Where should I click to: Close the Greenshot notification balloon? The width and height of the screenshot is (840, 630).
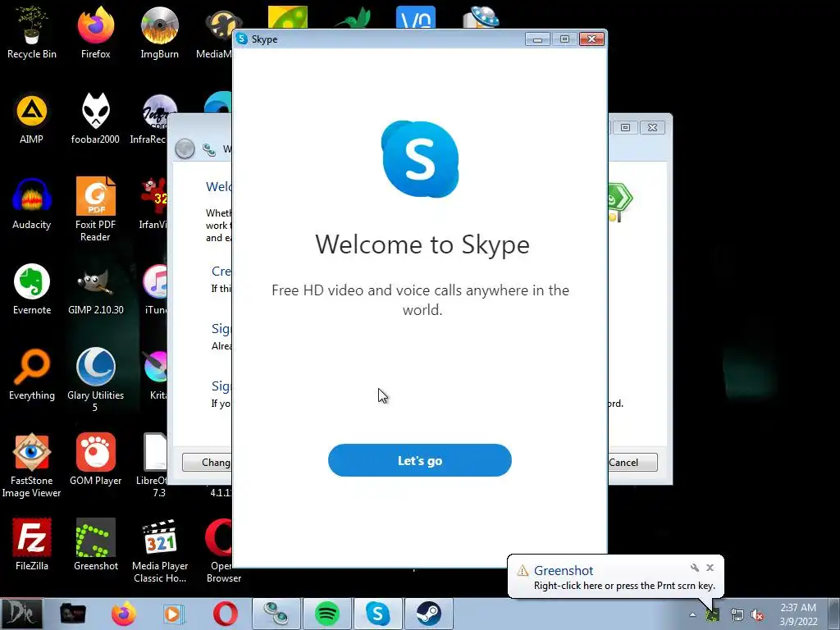click(x=710, y=568)
